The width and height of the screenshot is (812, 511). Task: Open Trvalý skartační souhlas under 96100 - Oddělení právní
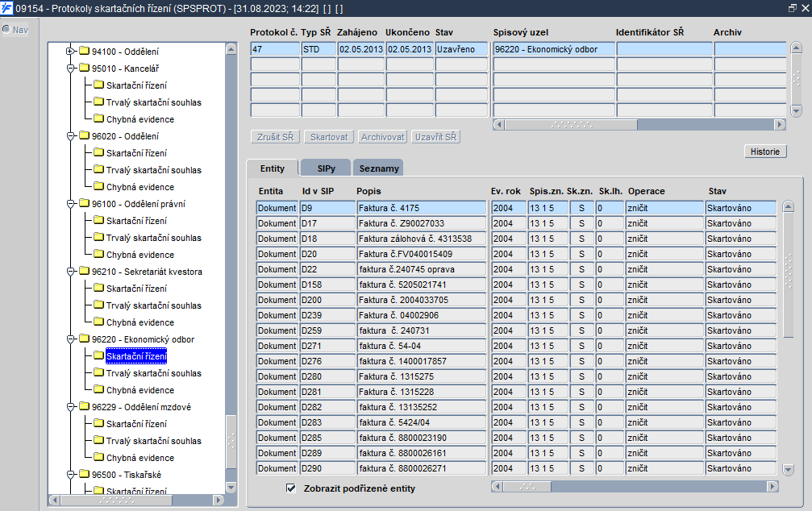click(154, 238)
